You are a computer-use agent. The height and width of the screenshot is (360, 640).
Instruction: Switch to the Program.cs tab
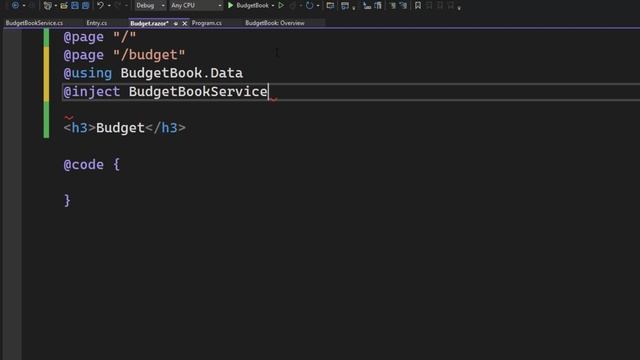pos(207,23)
